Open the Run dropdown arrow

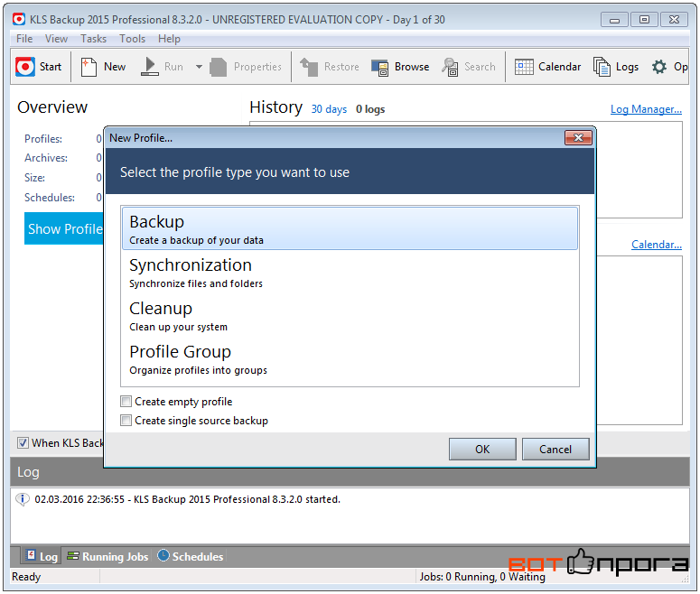(x=199, y=67)
